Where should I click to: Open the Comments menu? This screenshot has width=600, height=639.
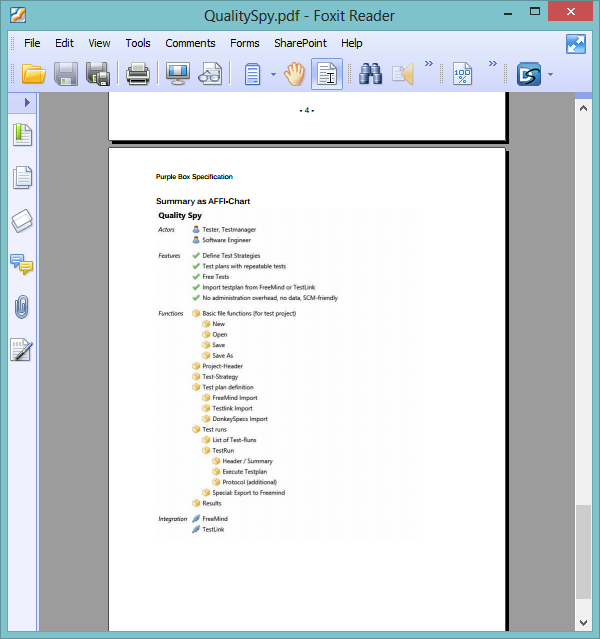tap(190, 43)
